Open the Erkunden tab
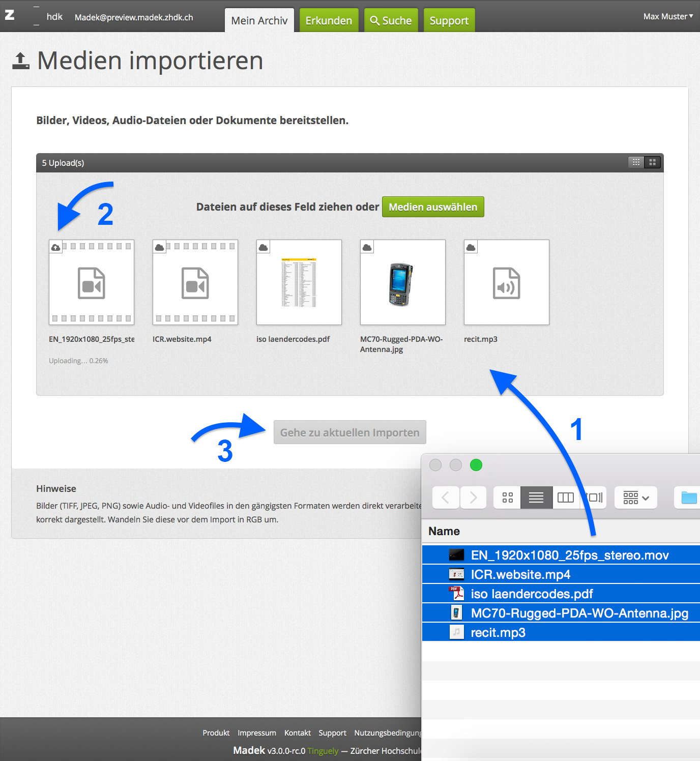This screenshot has width=700, height=761. tap(329, 21)
